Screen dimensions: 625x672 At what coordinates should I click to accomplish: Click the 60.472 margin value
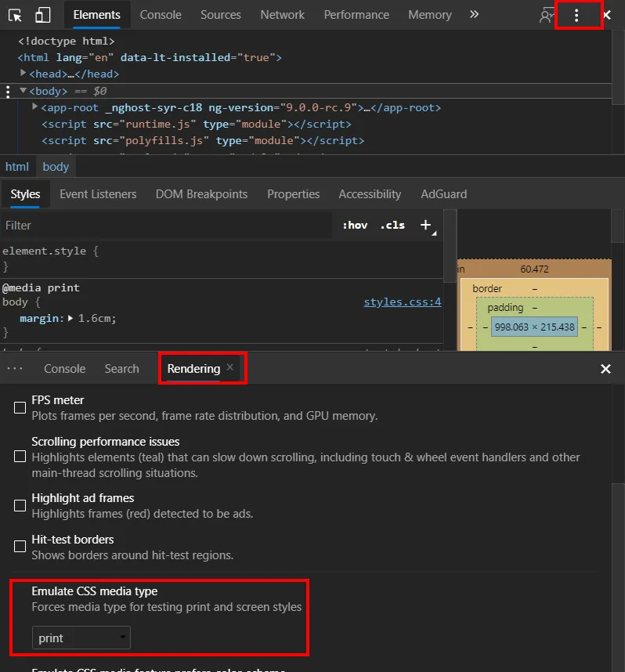[535, 269]
